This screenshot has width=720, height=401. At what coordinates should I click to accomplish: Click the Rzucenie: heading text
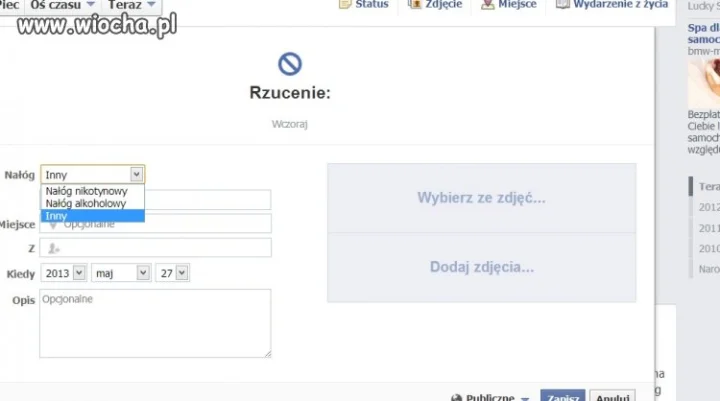[290, 93]
